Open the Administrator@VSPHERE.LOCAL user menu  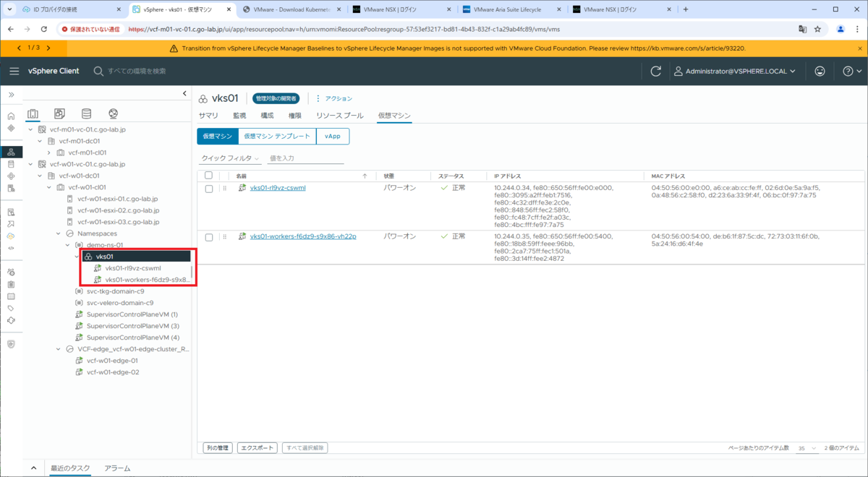coord(735,72)
